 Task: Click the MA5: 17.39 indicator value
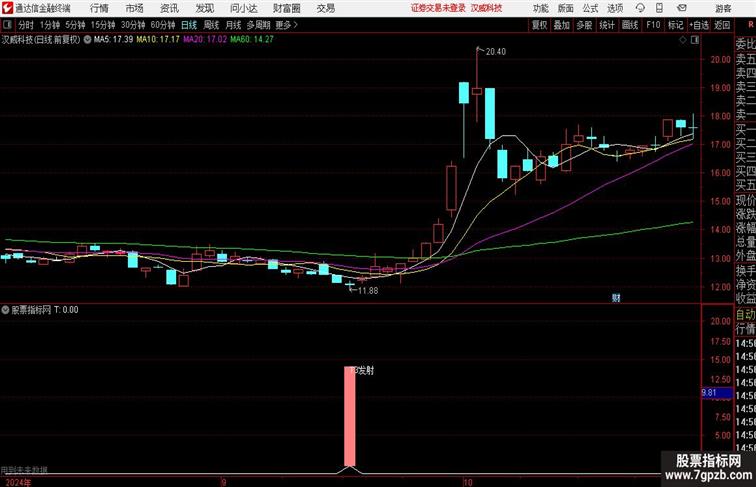(113, 40)
